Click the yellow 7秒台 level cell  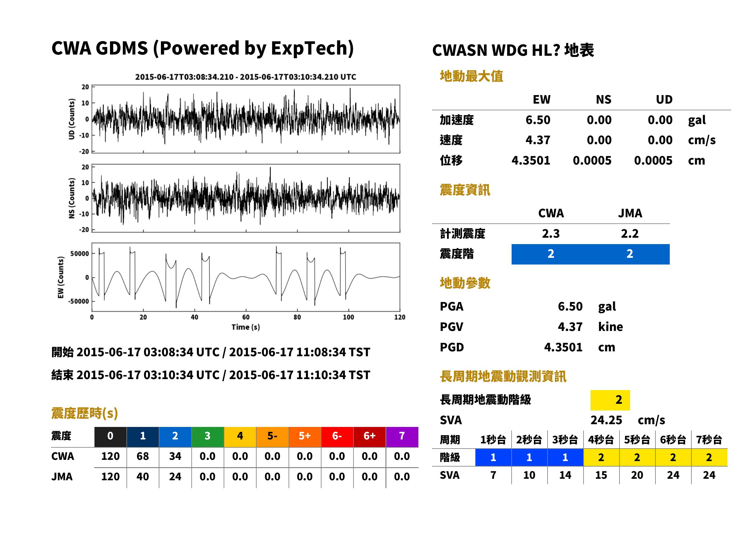click(709, 457)
